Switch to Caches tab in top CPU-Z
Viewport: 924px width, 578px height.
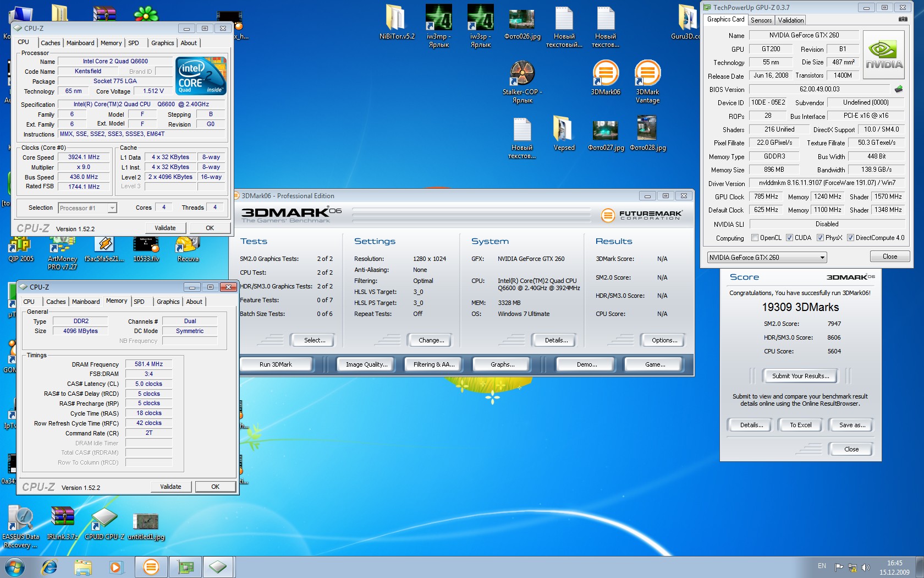51,43
